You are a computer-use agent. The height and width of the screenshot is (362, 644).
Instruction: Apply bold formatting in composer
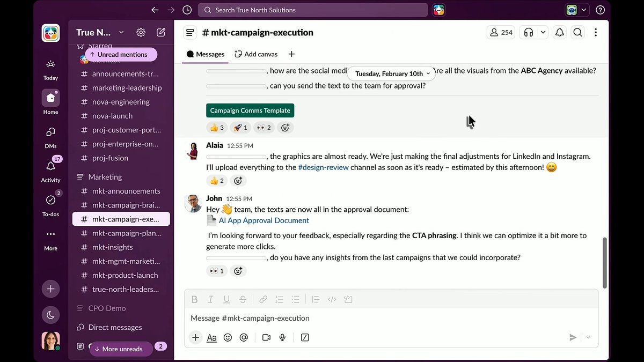(195, 300)
